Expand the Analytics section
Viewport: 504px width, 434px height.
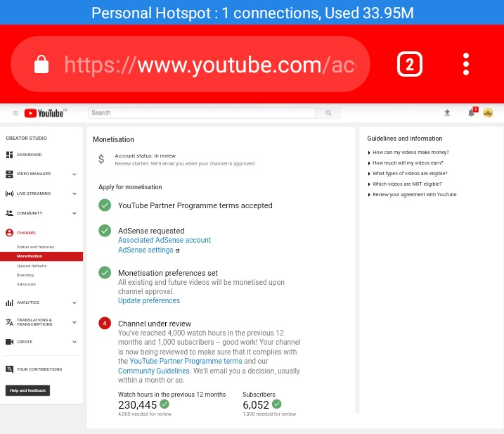coord(75,302)
